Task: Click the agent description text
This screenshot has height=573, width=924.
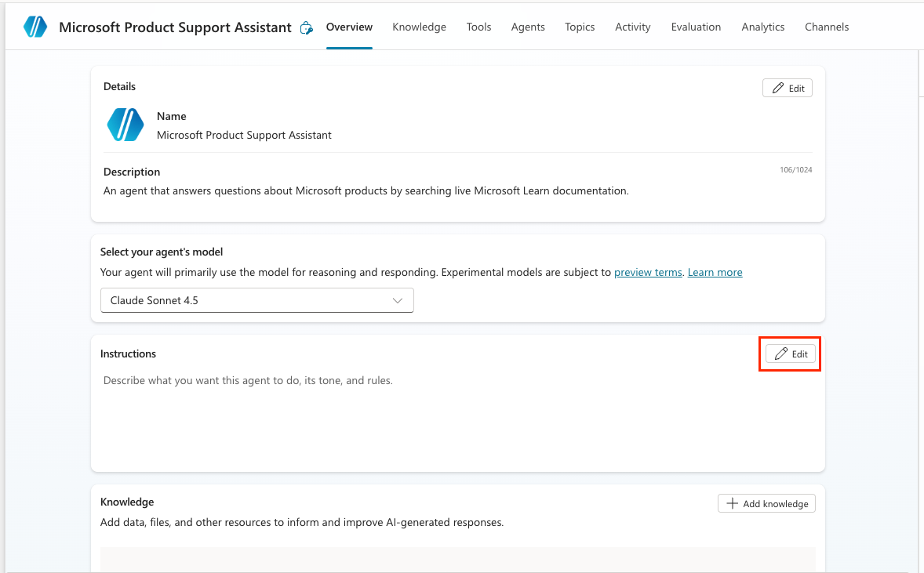Action: 366,190
